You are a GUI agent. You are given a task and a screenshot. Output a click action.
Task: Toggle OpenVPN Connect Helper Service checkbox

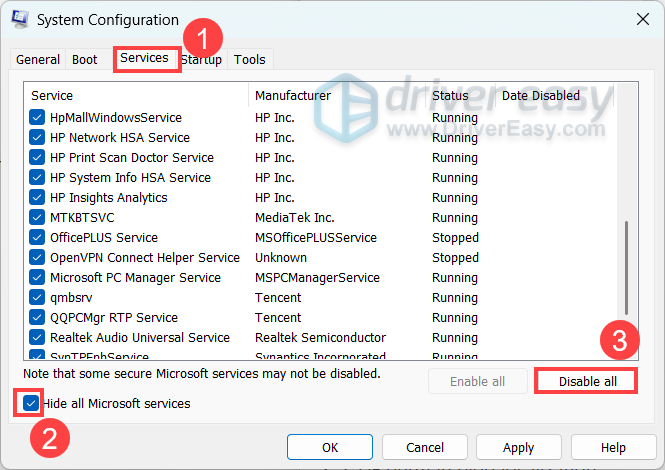click(37, 257)
